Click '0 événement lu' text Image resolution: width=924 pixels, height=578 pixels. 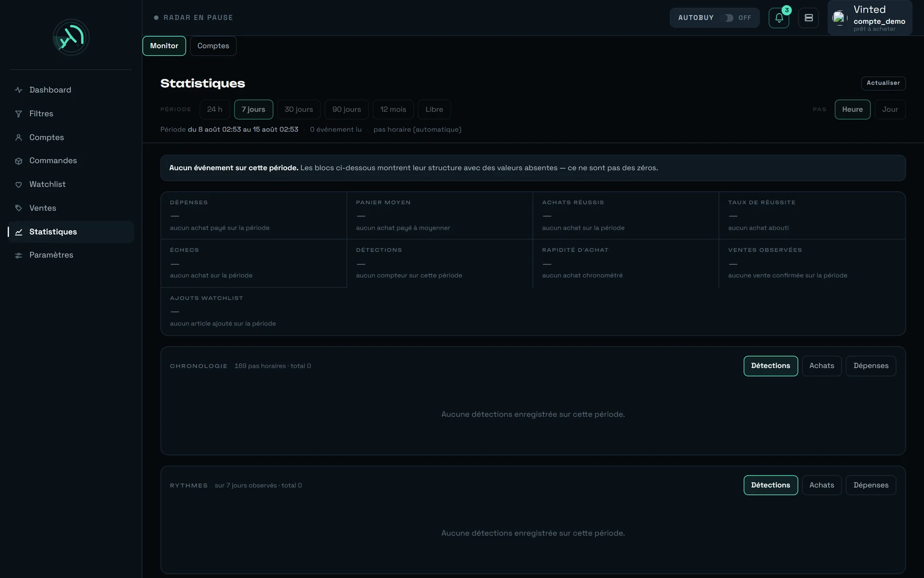point(335,130)
